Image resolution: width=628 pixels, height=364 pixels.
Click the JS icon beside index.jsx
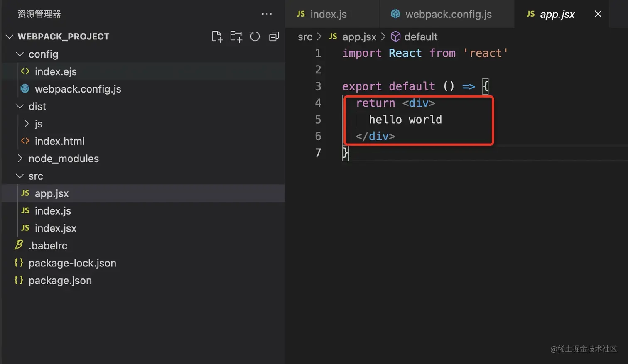pyautogui.click(x=25, y=228)
